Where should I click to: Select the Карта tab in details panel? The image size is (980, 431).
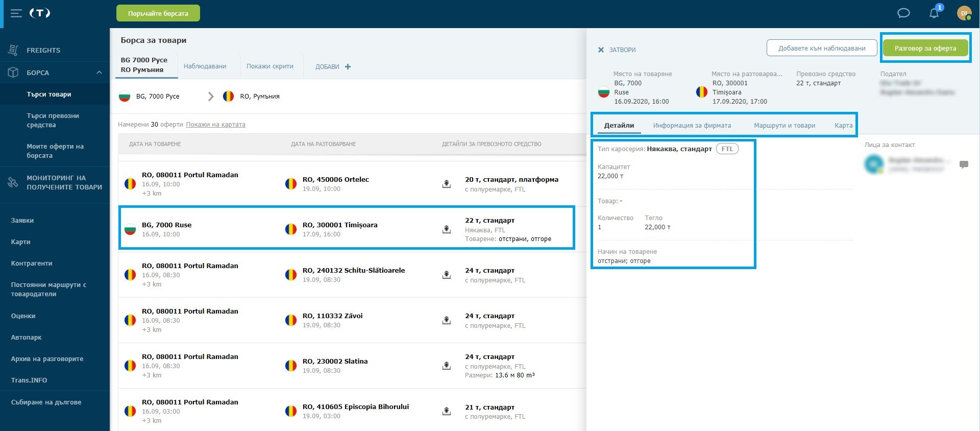tap(844, 126)
